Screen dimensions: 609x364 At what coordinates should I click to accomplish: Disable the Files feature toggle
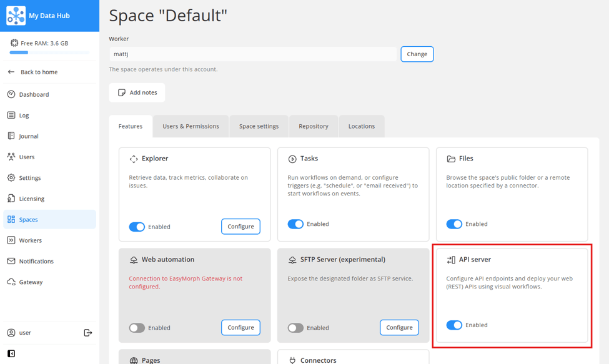click(454, 224)
